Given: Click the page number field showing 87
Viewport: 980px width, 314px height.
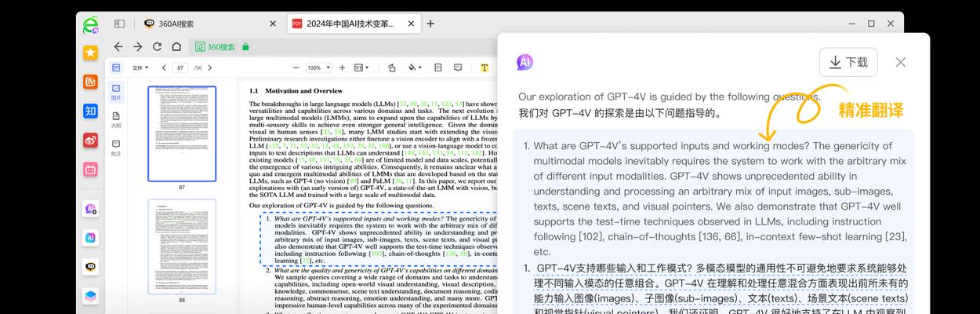Looking at the screenshot, I should click(x=181, y=68).
